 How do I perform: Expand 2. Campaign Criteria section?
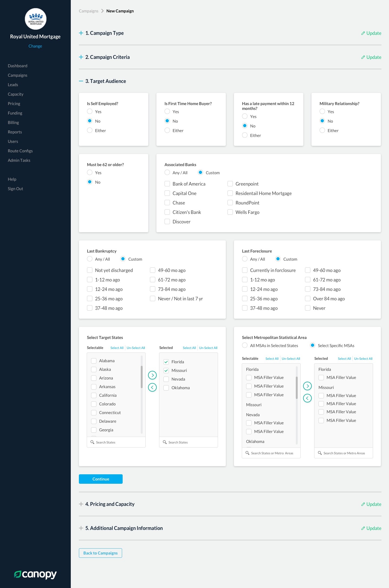click(81, 57)
